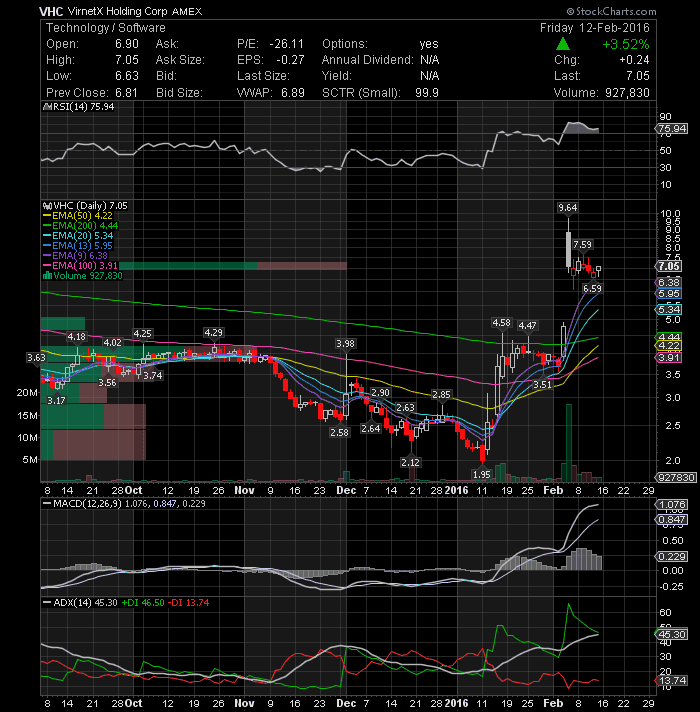Click the 75.94 RSI axis value tag
Screen dimensions: 700x712
tap(672, 129)
